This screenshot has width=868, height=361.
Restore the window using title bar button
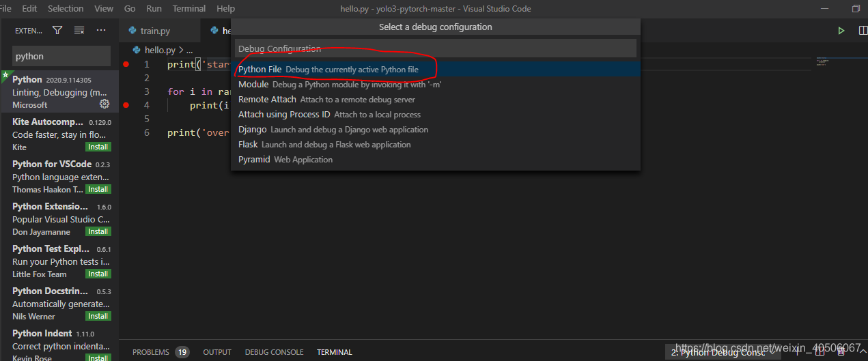(x=856, y=9)
